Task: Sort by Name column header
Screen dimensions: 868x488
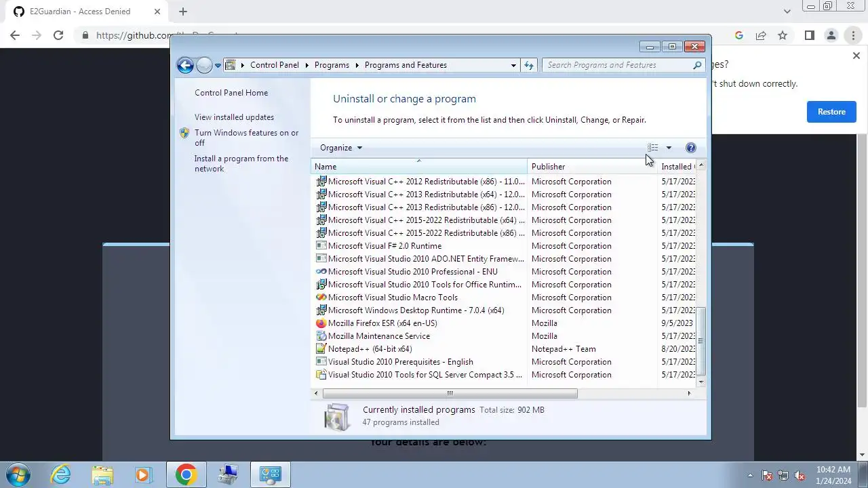Action: click(418, 166)
